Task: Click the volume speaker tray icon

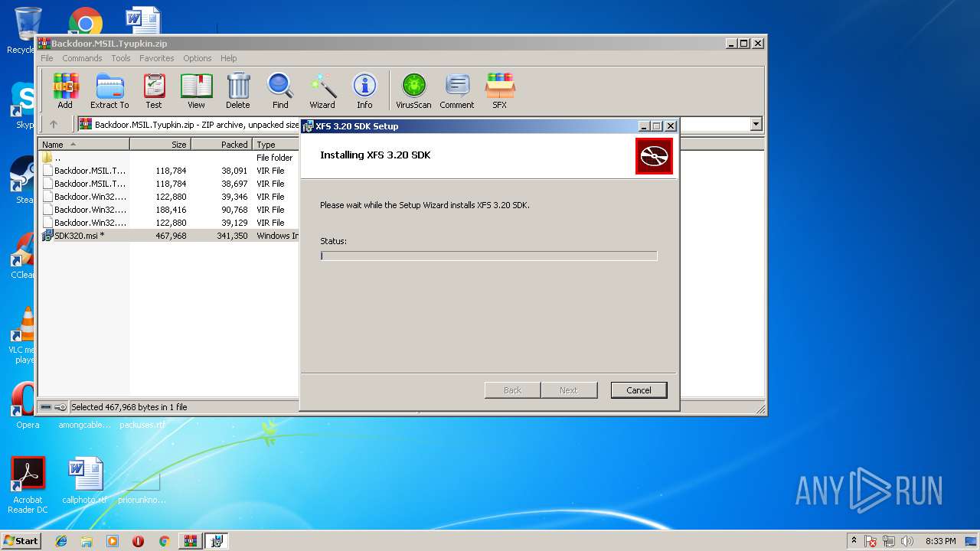Action: (907, 541)
